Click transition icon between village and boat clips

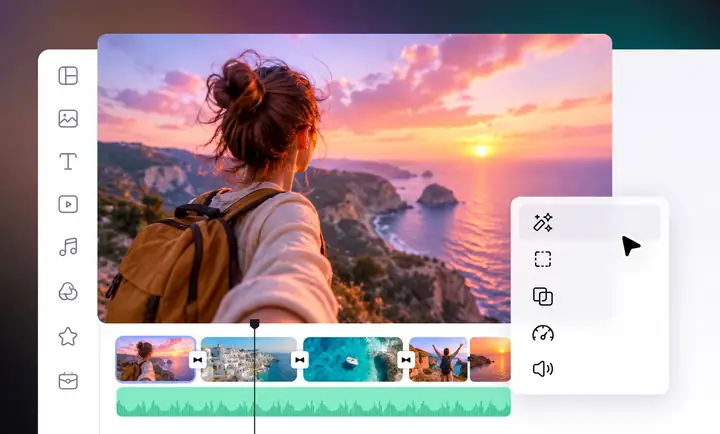299,360
